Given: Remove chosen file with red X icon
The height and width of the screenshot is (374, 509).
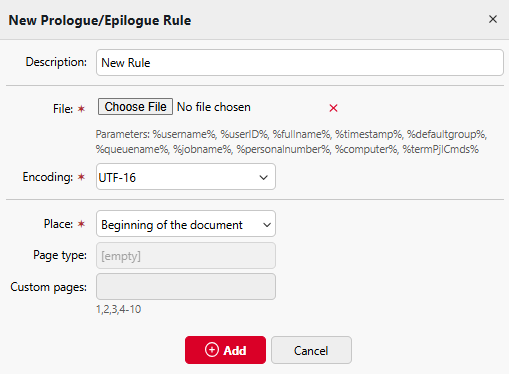Looking at the screenshot, I should coord(333,108).
